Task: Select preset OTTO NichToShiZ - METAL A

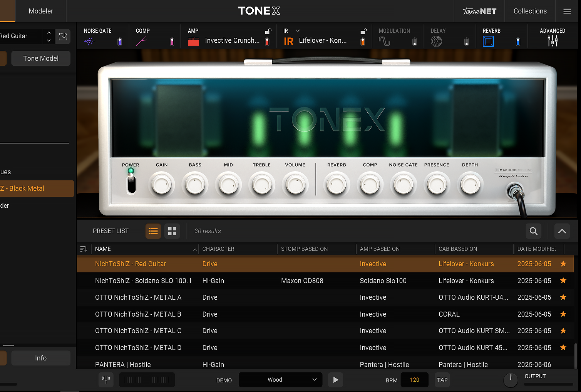Action: (325, 297)
